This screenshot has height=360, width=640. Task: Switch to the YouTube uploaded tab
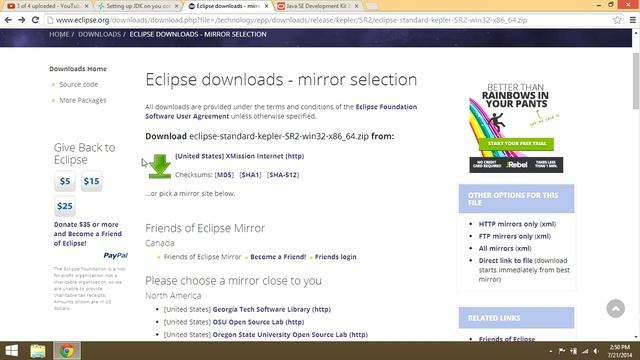point(48,6)
